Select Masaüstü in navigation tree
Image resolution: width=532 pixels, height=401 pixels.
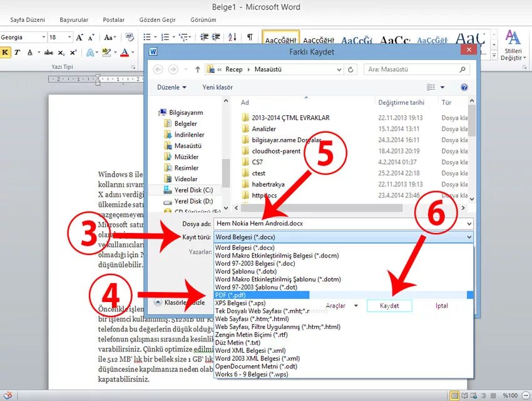pyautogui.click(x=188, y=145)
